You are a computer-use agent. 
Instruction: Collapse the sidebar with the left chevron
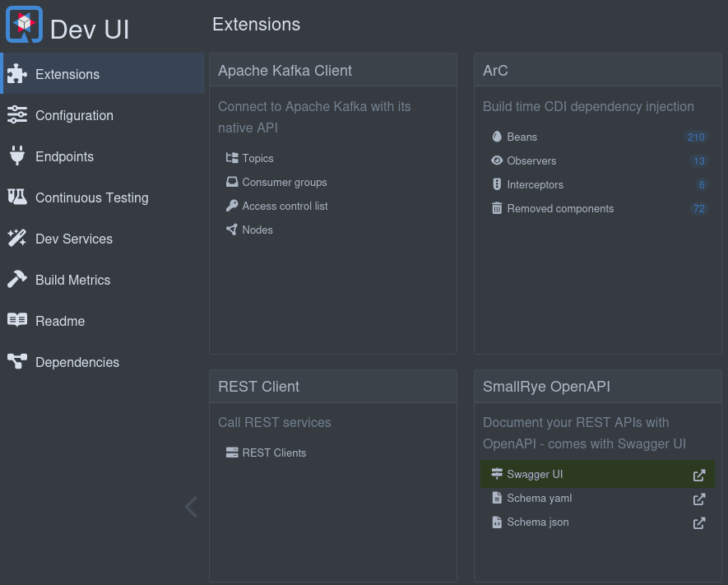[x=191, y=507]
